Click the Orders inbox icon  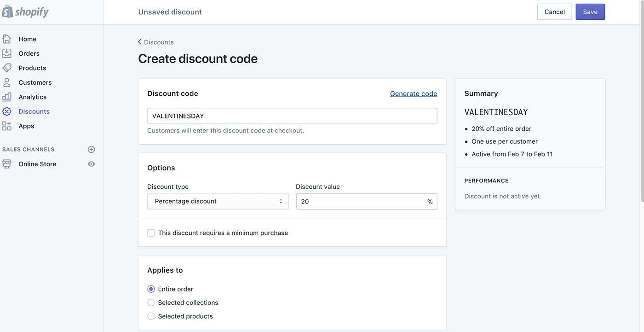click(7, 53)
